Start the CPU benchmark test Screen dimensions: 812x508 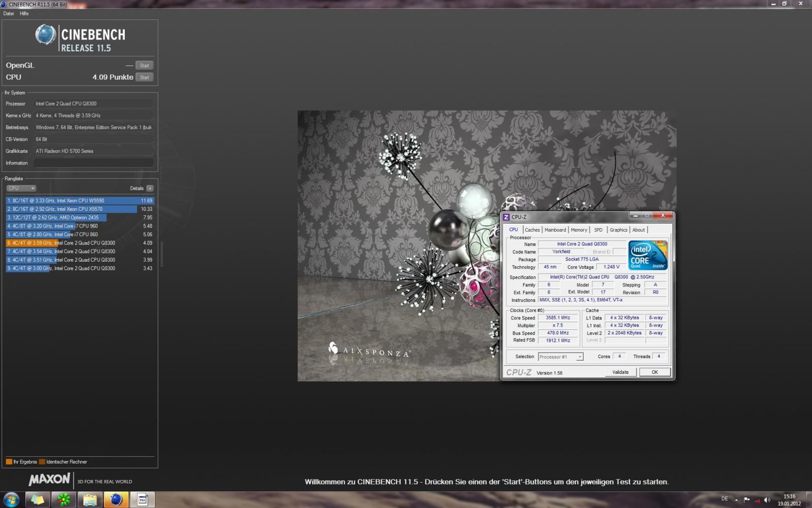coord(145,77)
